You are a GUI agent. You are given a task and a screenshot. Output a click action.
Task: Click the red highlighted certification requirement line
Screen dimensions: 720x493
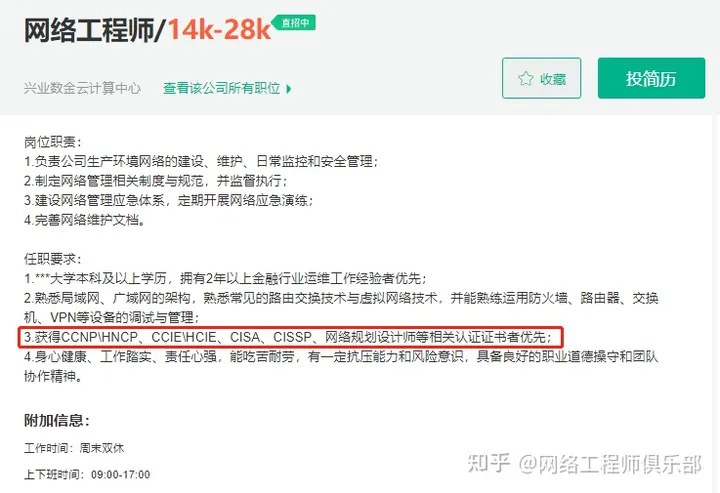[290, 337]
